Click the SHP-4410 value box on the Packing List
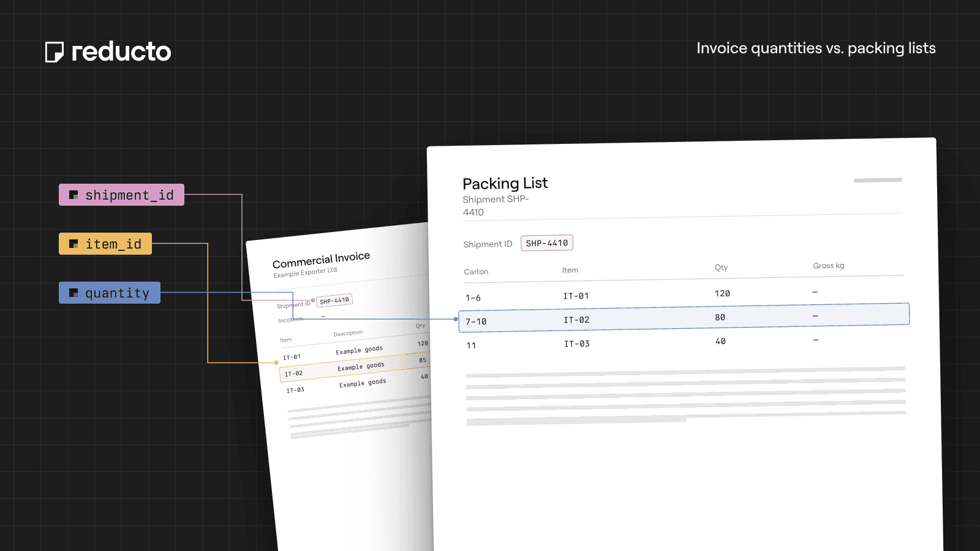The image size is (980, 551). coord(547,243)
